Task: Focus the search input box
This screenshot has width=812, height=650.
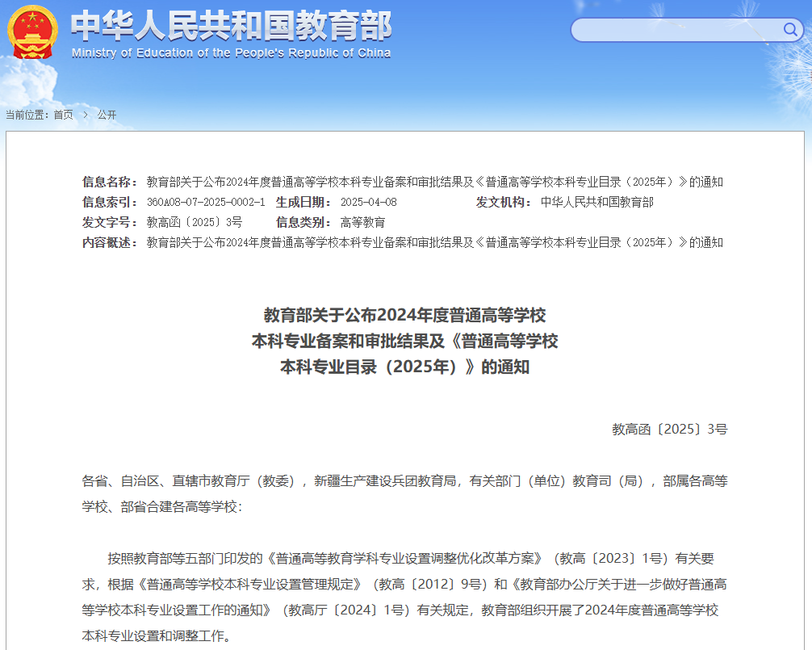Action: (x=674, y=30)
